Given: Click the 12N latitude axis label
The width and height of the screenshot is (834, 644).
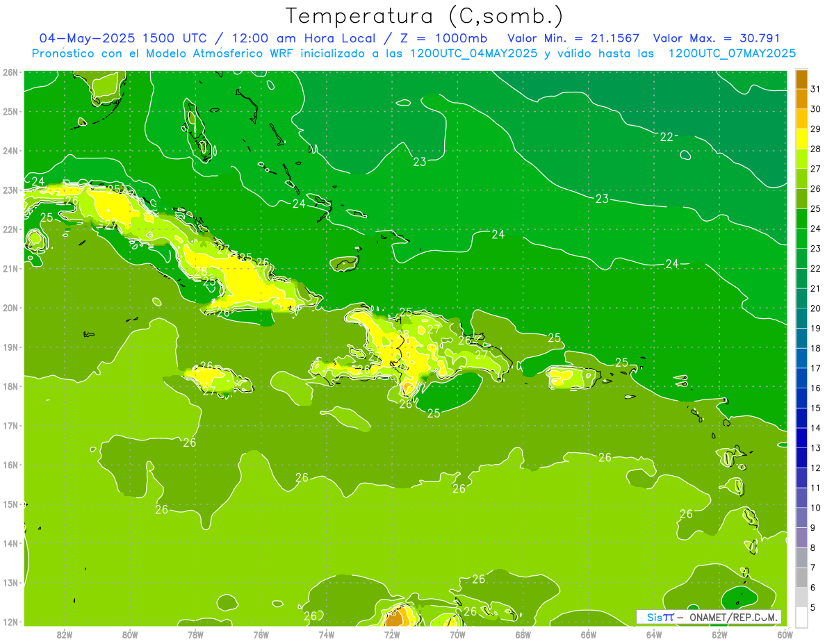Looking at the screenshot, I should [x=10, y=622].
